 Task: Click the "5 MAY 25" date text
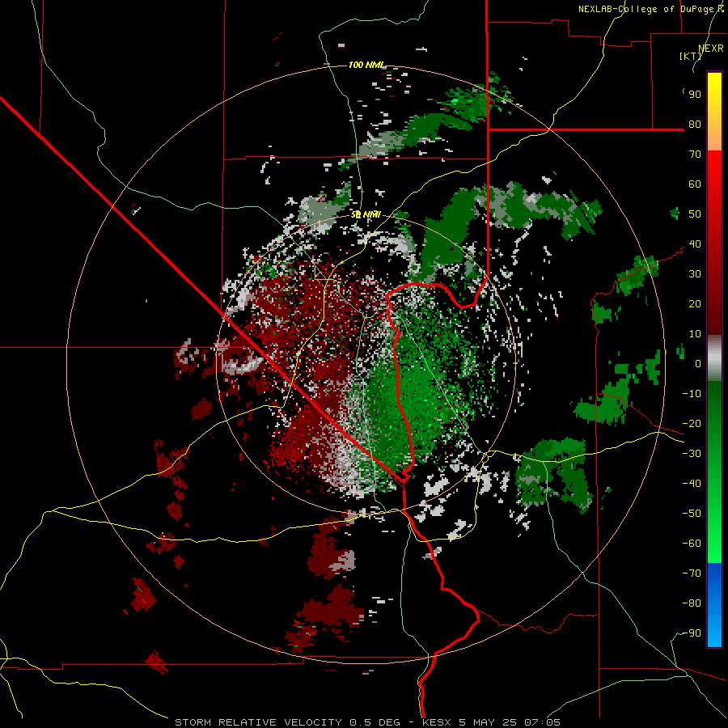click(x=488, y=722)
